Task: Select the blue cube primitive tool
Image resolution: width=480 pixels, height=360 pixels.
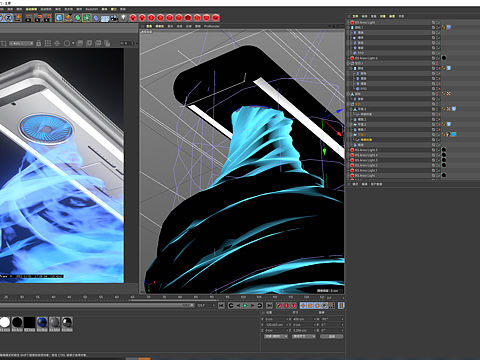Action: click(59, 17)
